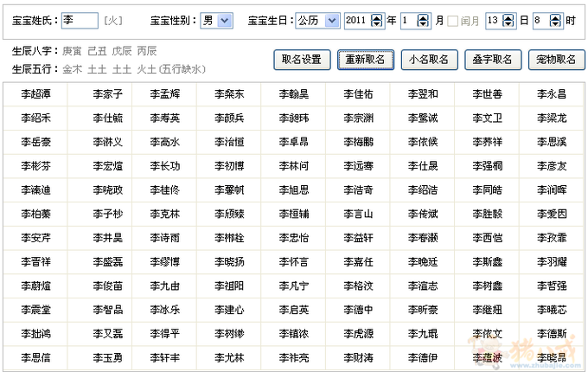
Task: Select the name 李旭思
Action: click(x=294, y=190)
